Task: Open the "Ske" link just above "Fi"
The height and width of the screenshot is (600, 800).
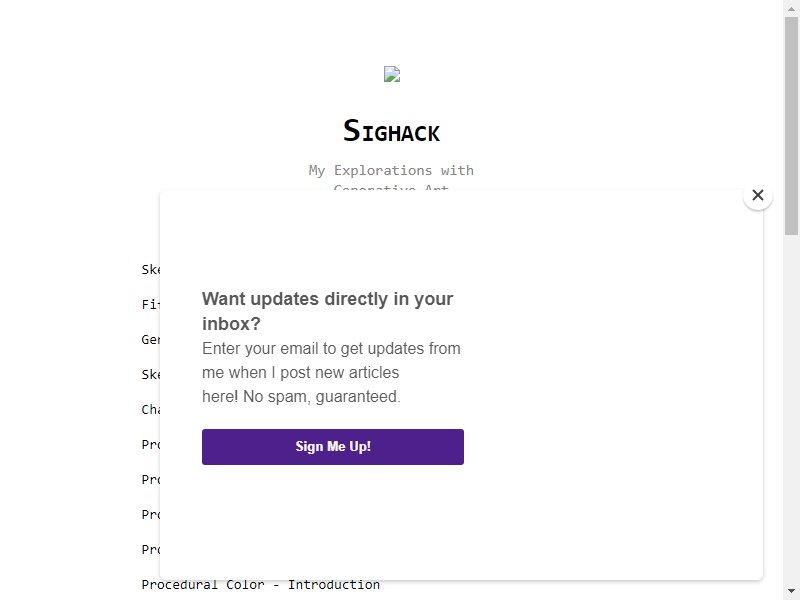Action: [151, 269]
